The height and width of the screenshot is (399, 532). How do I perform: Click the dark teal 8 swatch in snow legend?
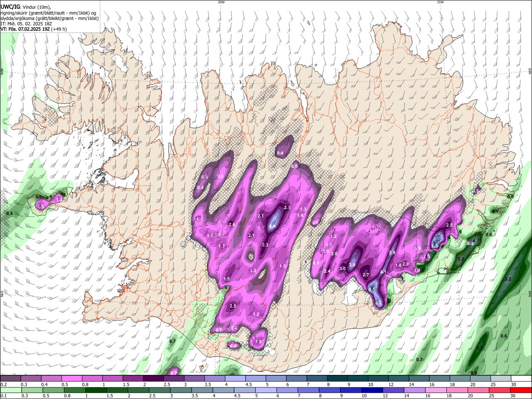click(337, 379)
